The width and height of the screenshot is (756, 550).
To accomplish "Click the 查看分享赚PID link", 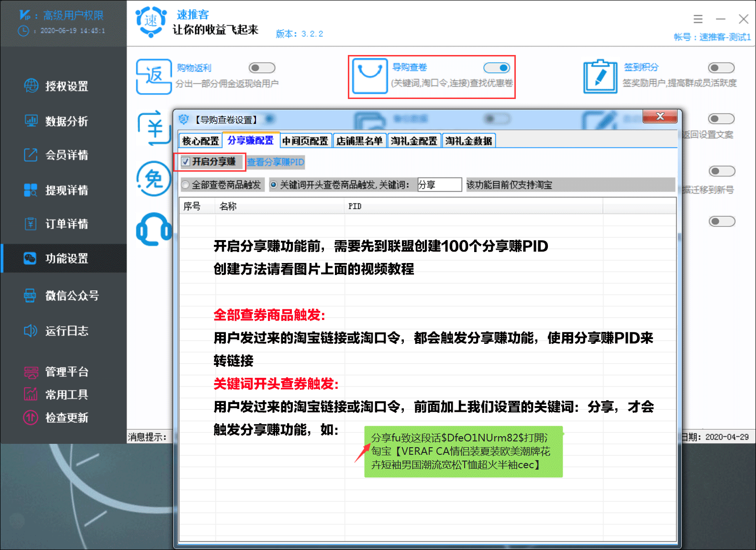I will 276,162.
